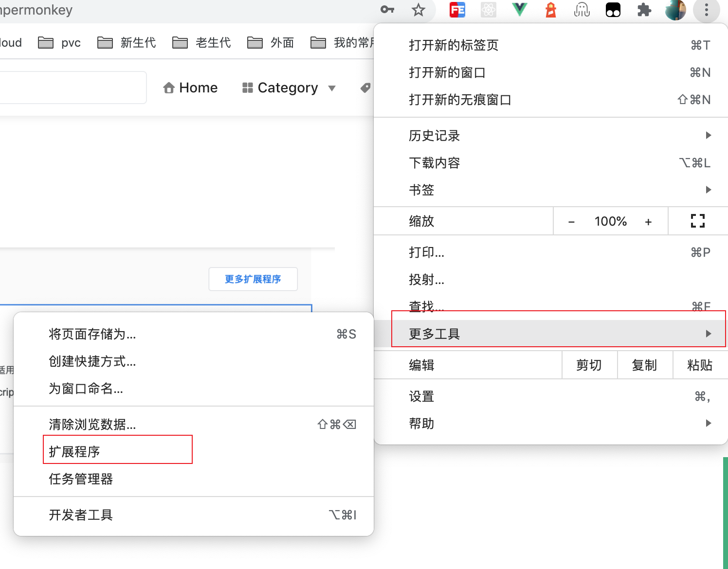The width and height of the screenshot is (728, 569).
Task: Select 打开新的无痕窗口 menu item
Action: pos(551,100)
